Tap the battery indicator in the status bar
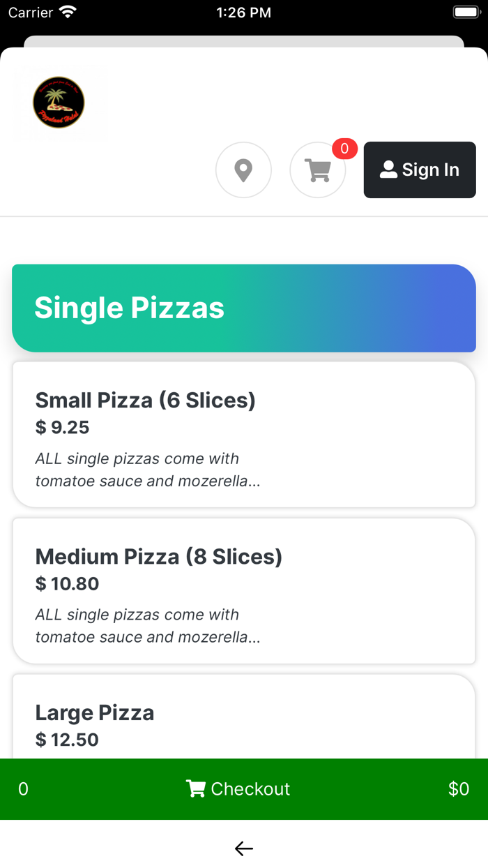 [x=466, y=11]
